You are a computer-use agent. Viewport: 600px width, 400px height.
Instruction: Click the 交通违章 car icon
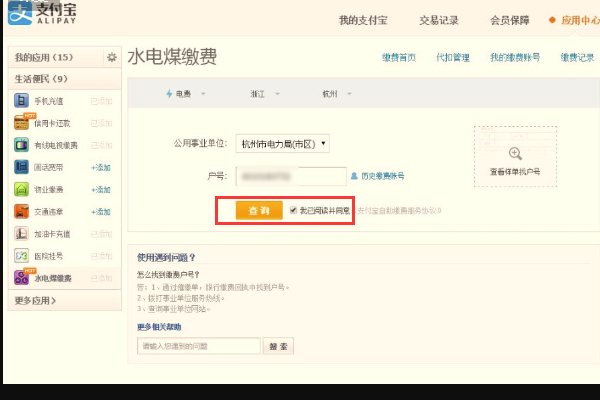[x=21, y=211]
